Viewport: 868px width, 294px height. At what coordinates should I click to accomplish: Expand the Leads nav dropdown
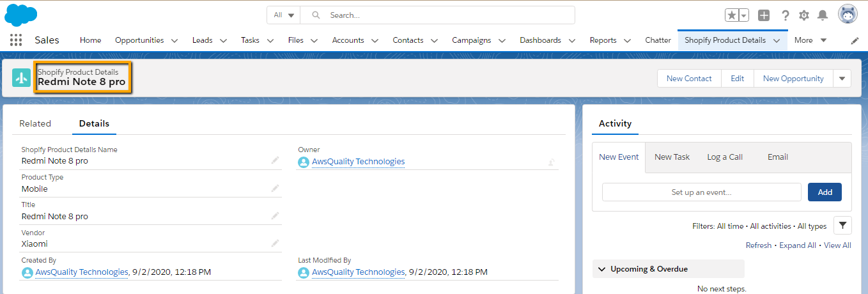pyautogui.click(x=223, y=40)
